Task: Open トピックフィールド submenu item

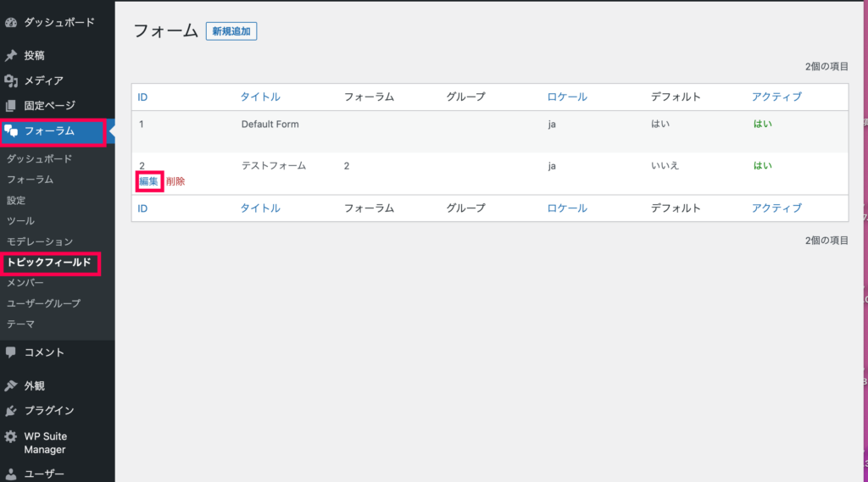Action: tap(48, 263)
